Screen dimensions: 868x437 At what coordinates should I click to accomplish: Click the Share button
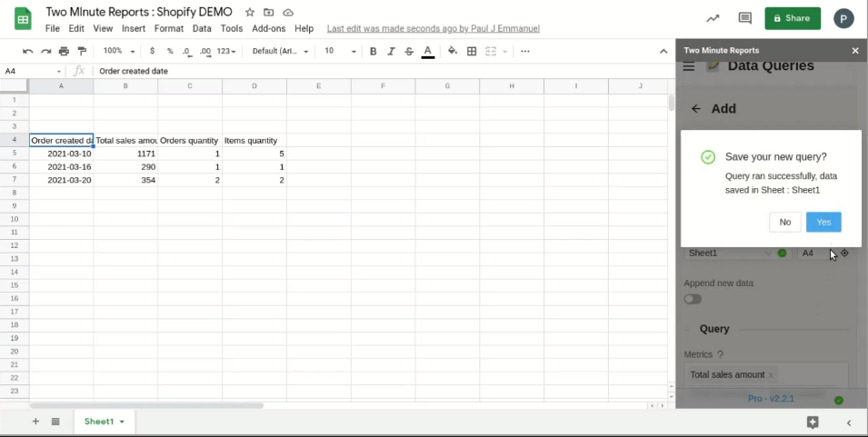793,18
